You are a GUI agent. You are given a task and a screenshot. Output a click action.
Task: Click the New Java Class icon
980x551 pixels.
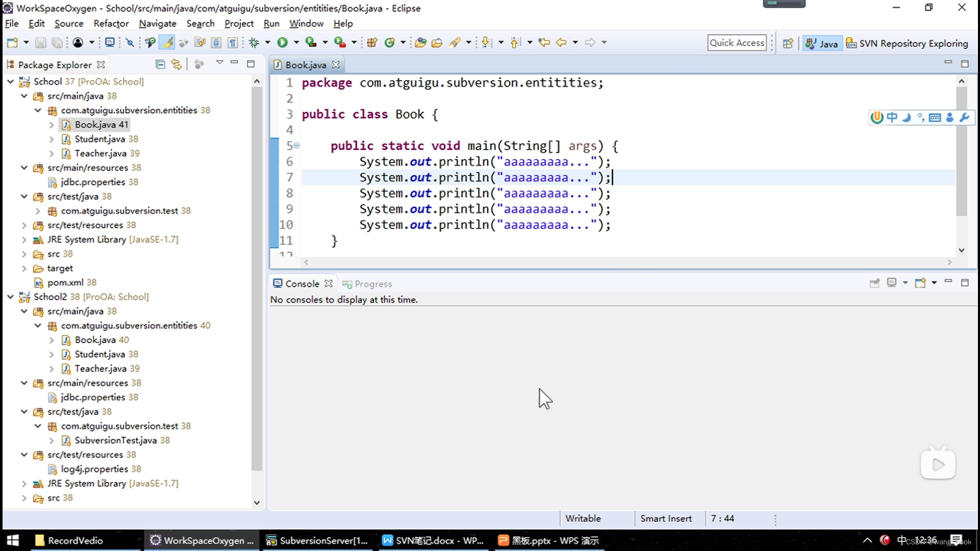point(389,42)
